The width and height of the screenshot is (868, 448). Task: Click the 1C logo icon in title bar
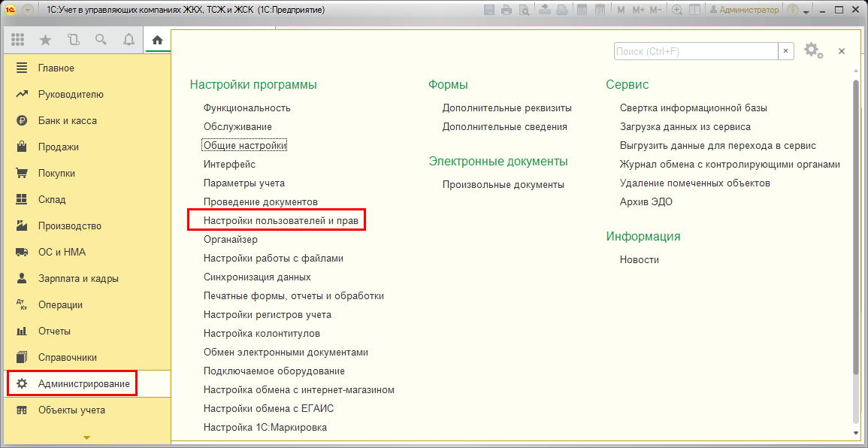(x=11, y=10)
